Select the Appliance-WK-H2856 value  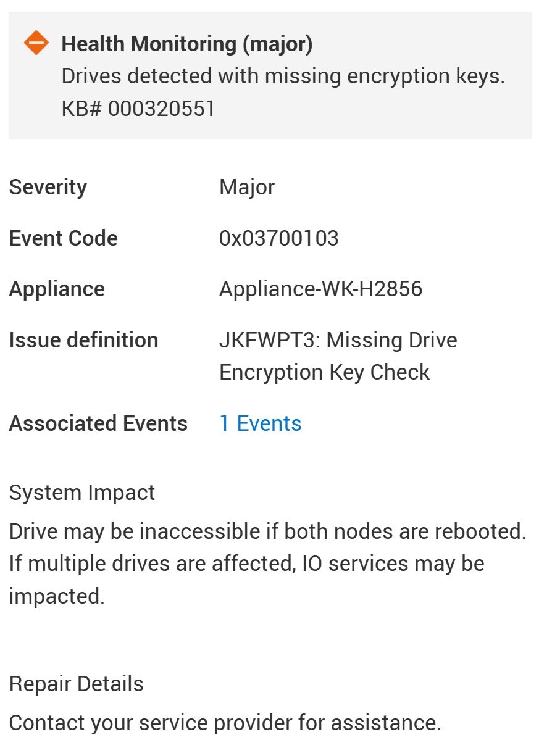[320, 289]
